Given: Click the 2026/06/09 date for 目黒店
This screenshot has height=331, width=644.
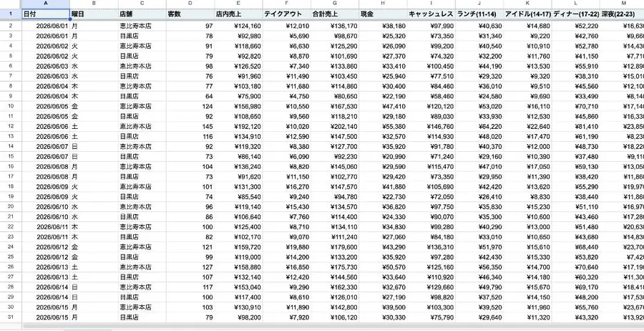Looking at the screenshot, I should [x=46, y=196].
